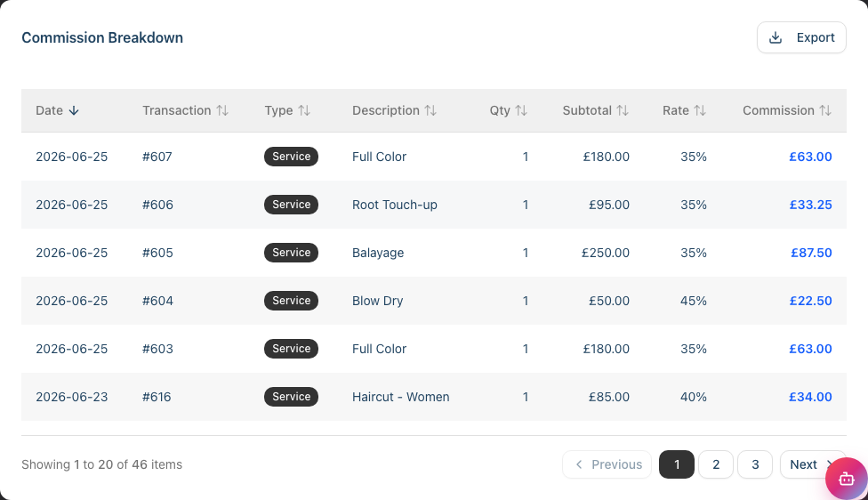Click the Haircut - Women description
Viewport: 868px width, 500px height.
coord(401,397)
